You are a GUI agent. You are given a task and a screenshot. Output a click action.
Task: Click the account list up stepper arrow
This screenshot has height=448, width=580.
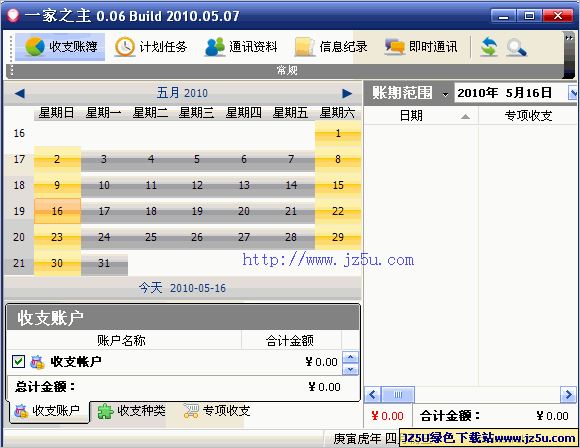(350, 357)
